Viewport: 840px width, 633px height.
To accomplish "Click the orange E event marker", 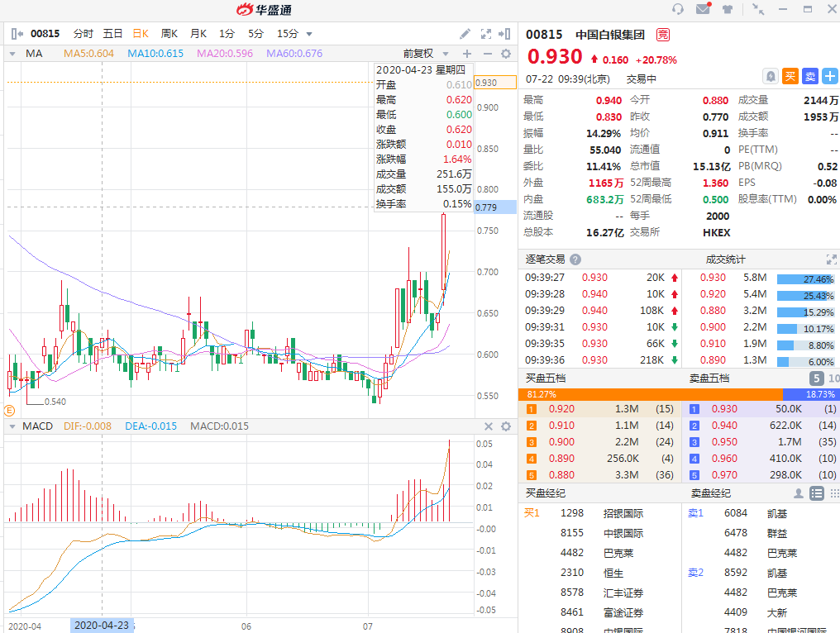I will [9, 411].
